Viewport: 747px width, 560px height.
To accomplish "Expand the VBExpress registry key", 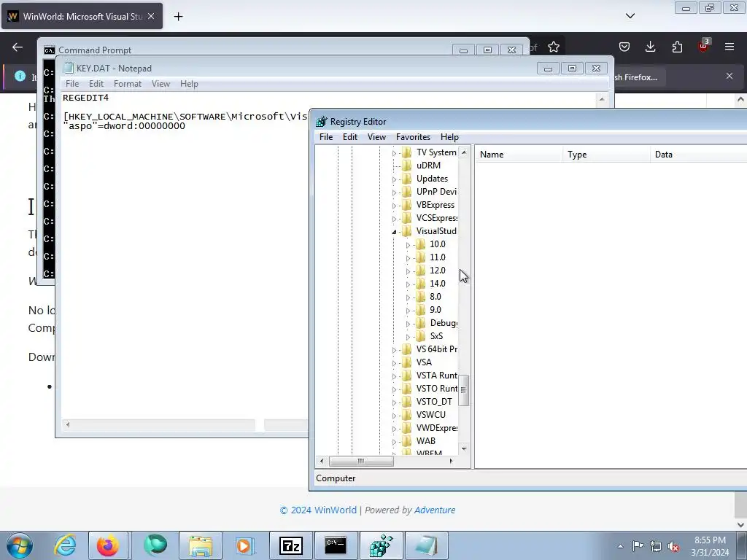I will point(394,206).
